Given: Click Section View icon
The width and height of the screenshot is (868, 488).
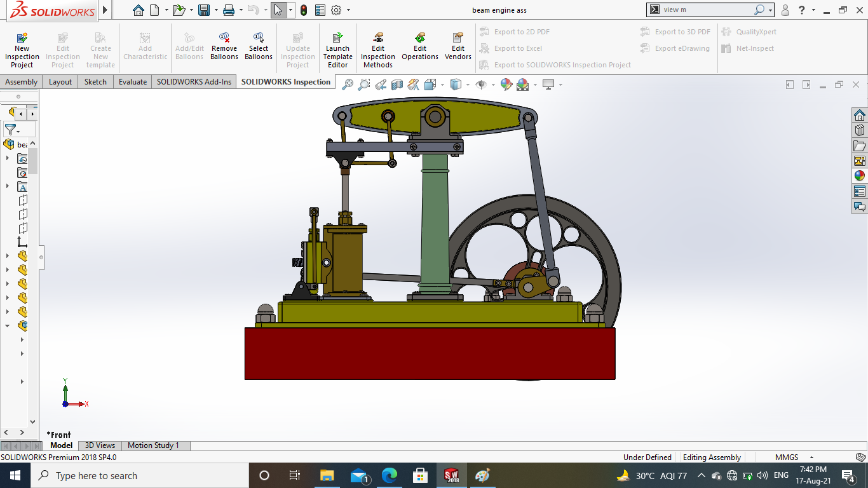Looking at the screenshot, I should click(397, 85).
